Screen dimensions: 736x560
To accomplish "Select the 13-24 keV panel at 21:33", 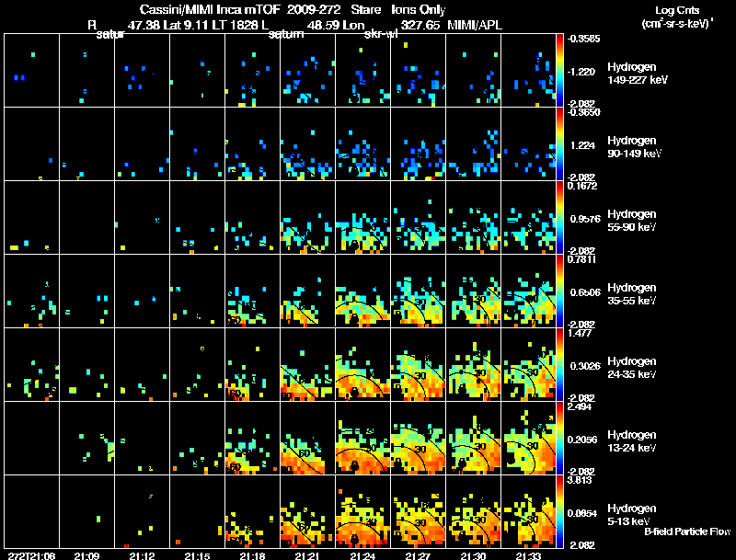I will coord(528,438).
